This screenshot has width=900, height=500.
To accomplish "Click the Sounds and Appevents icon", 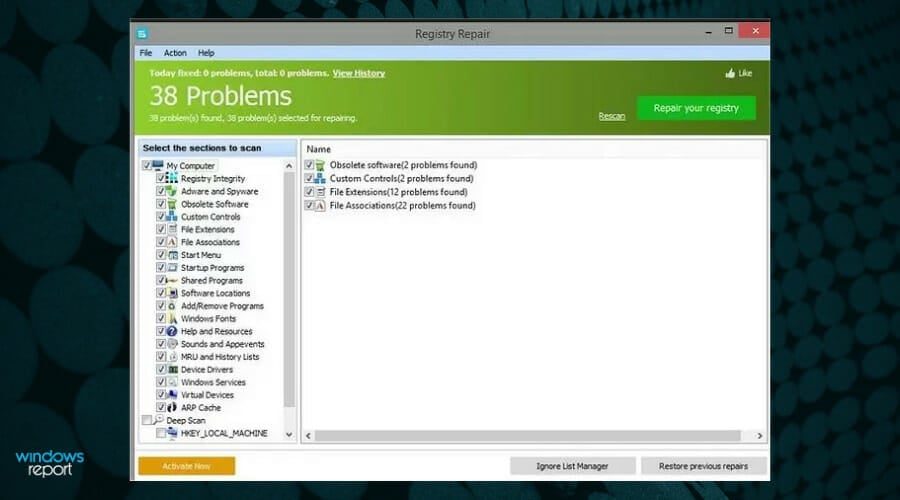I will click(172, 344).
